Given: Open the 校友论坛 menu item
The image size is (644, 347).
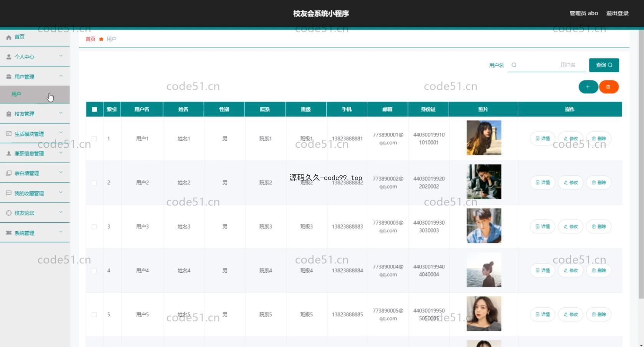Looking at the screenshot, I should pos(35,213).
